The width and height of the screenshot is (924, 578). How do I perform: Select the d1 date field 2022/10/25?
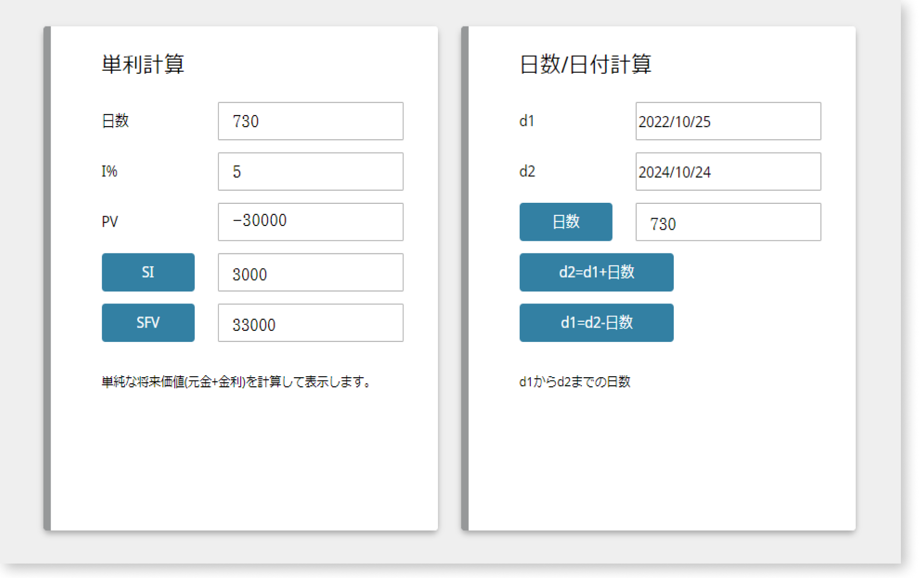tap(728, 121)
